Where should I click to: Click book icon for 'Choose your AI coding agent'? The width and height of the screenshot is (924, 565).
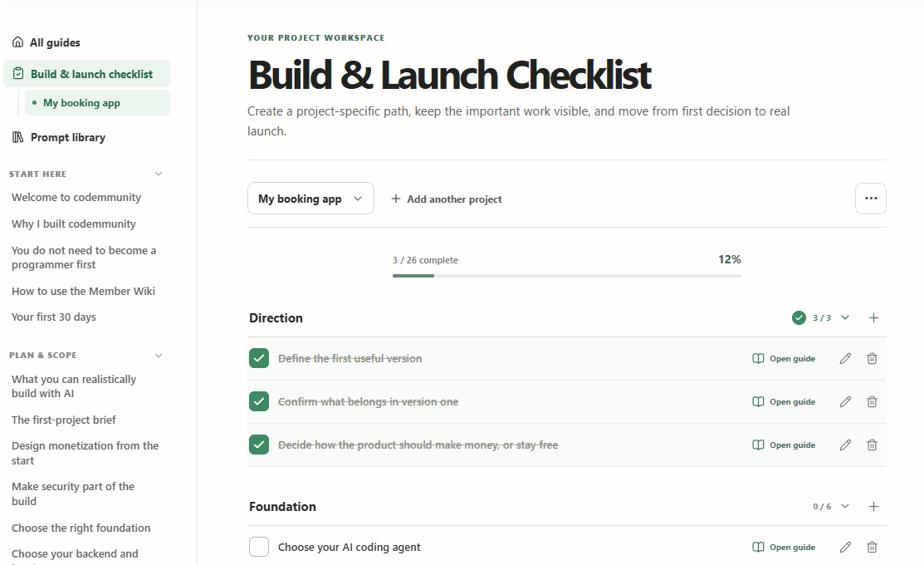(x=759, y=548)
